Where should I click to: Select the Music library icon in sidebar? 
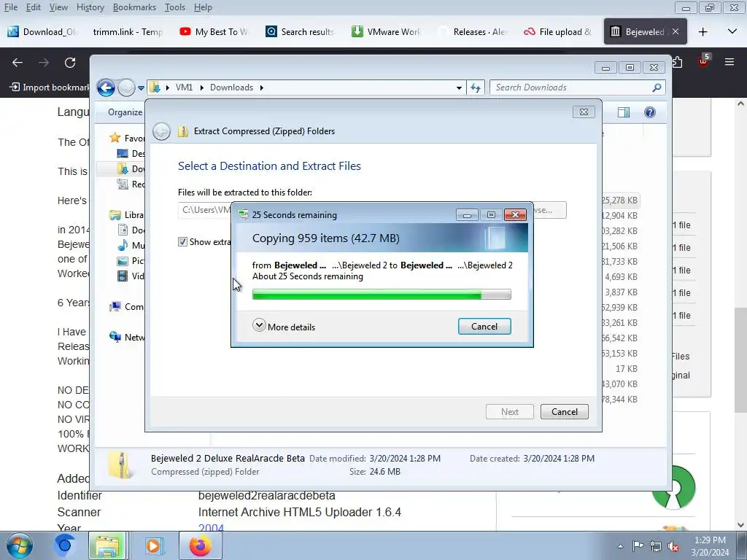123,245
